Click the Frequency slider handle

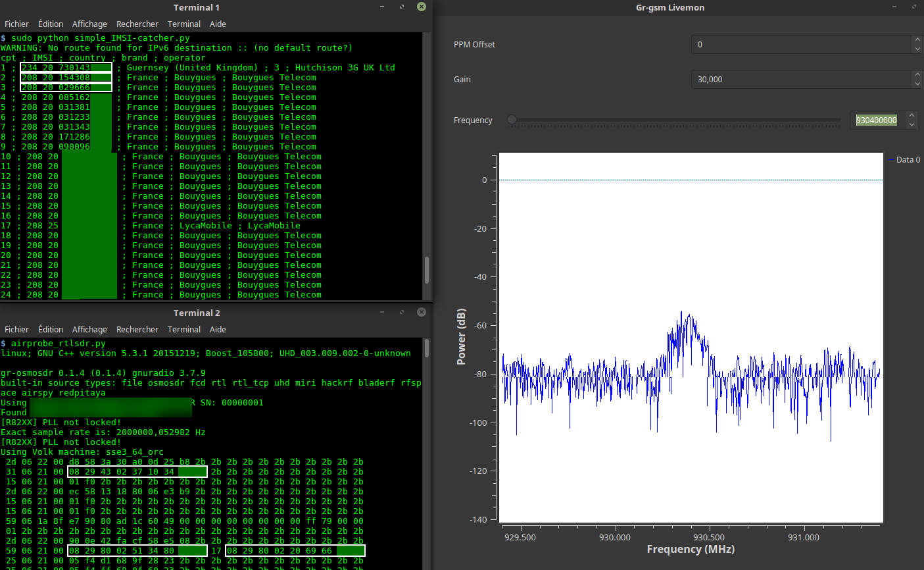(512, 120)
